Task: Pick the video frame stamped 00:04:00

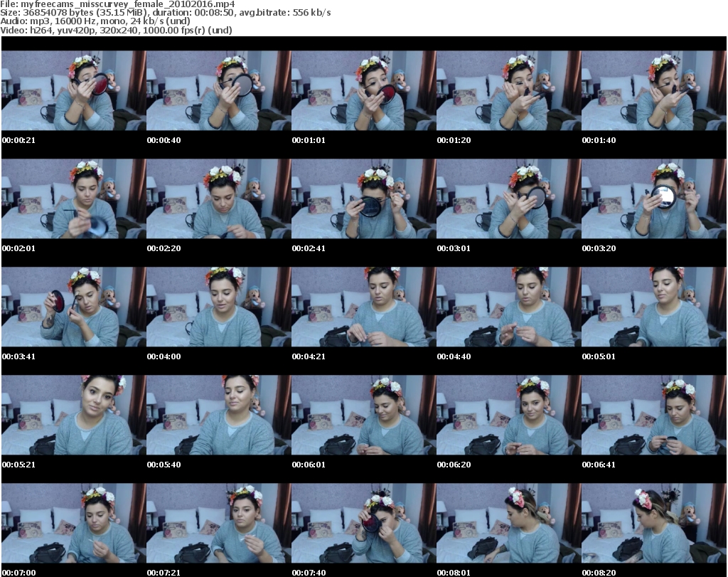Action: 219,307
